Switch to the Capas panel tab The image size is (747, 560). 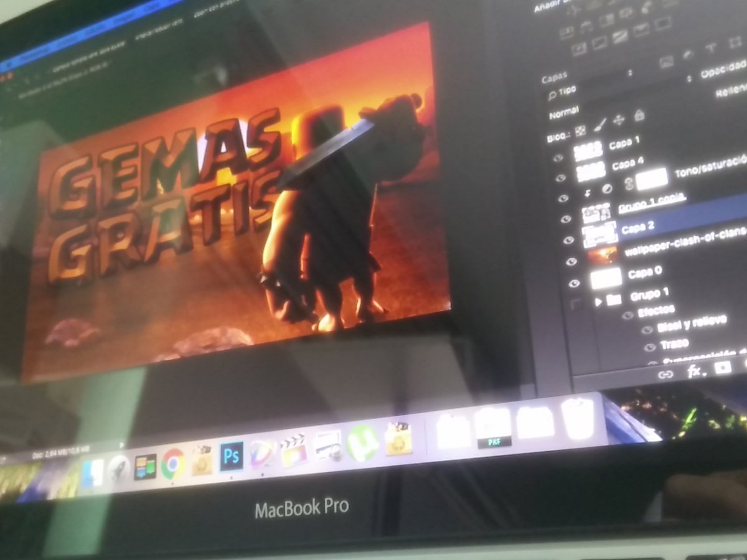pos(553,78)
